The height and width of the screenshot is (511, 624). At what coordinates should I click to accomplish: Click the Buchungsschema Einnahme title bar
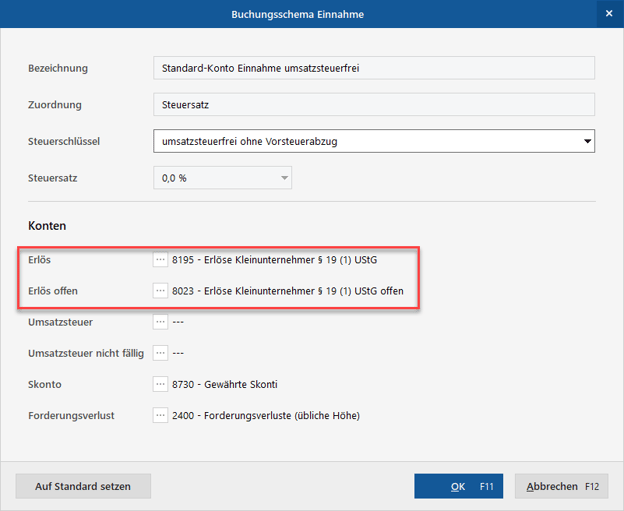[x=298, y=14]
